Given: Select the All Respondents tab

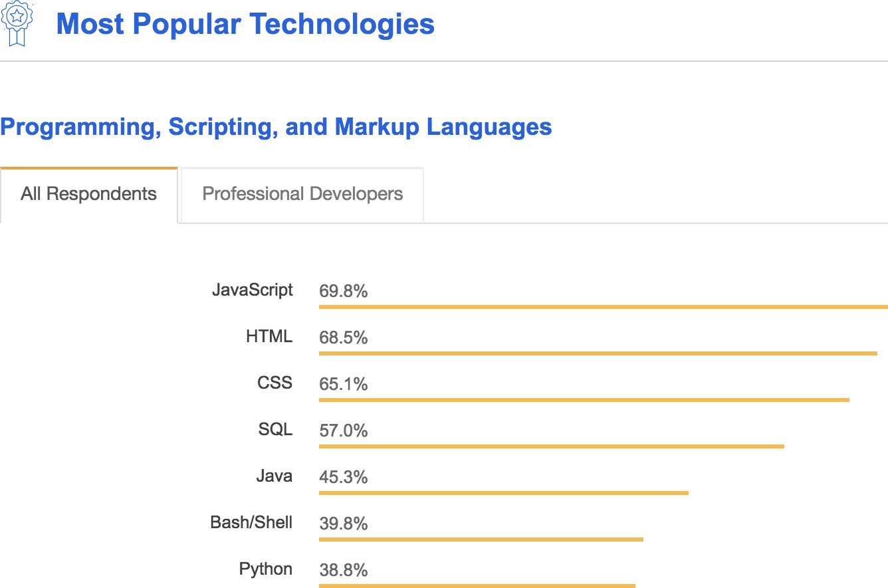Looking at the screenshot, I should (88, 194).
